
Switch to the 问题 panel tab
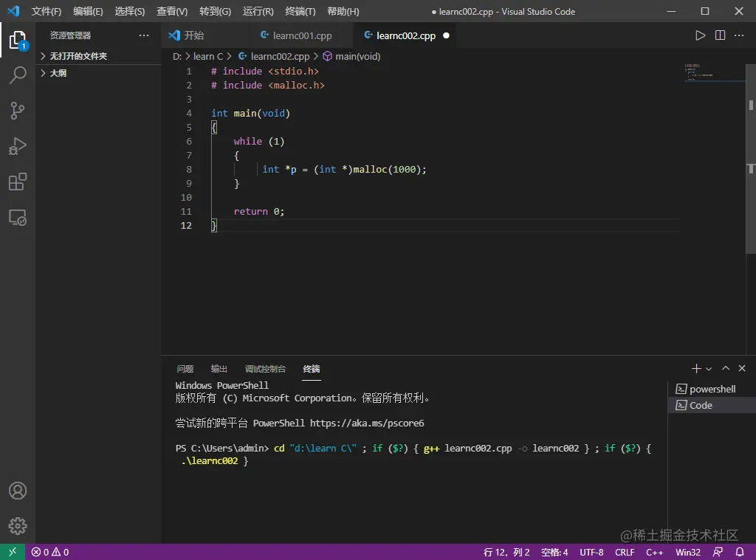click(x=185, y=369)
